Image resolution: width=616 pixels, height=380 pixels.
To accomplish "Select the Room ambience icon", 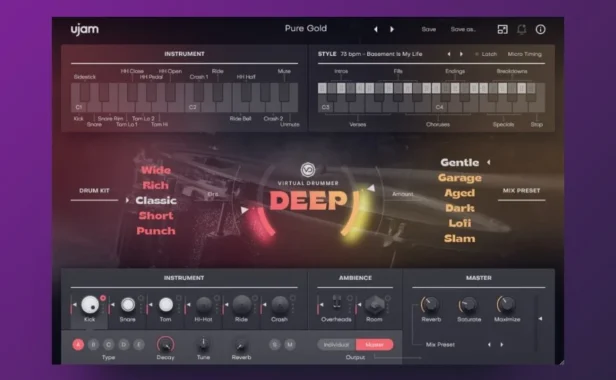I will pos(374,305).
